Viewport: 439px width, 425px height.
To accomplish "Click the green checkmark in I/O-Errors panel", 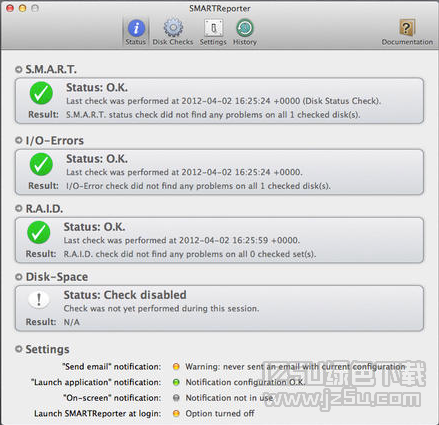I will (x=41, y=164).
